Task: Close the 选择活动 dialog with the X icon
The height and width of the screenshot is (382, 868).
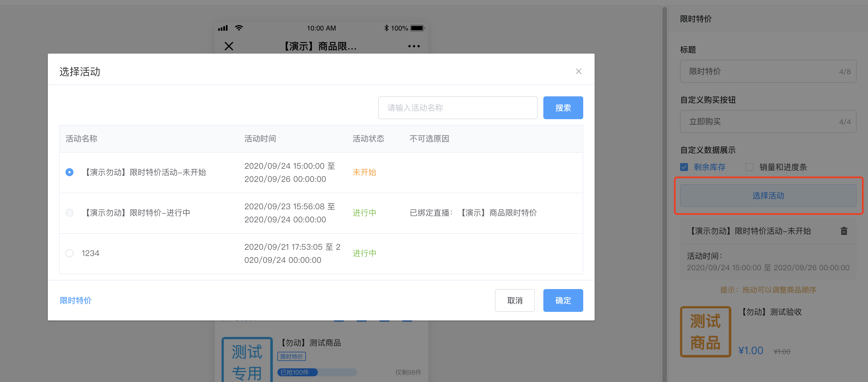Action: point(578,71)
